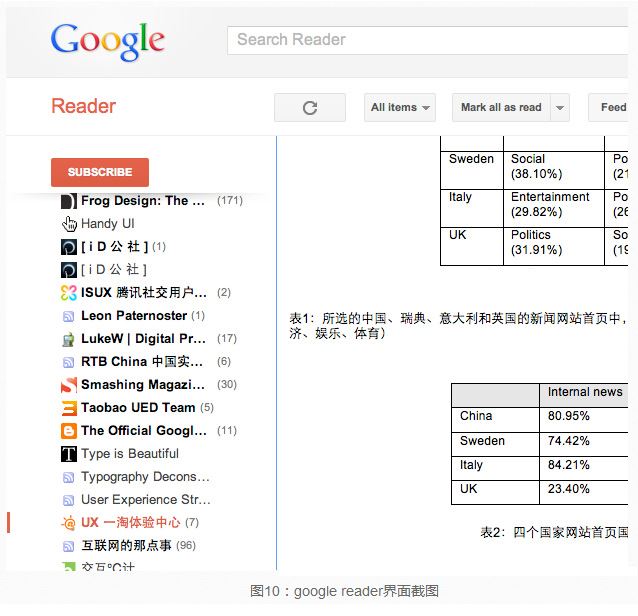638x616 pixels.
Task: Click RSS icon beside Typography Decons
Action: (68, 477)
